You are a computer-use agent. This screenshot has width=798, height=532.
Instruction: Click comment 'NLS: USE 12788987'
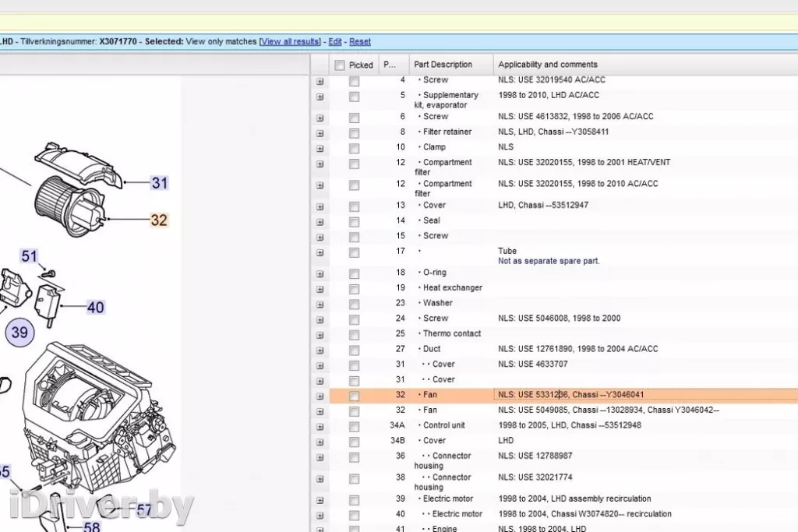point(535,455)
